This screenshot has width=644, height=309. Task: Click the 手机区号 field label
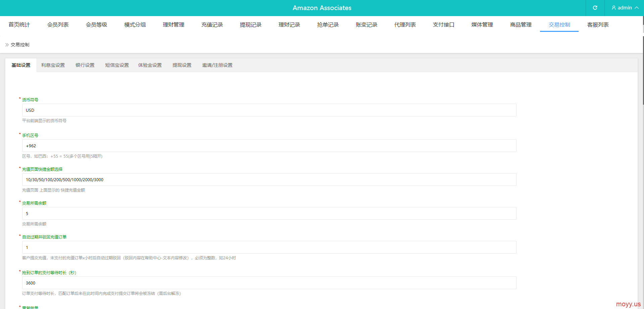click(x=30, y=135)
